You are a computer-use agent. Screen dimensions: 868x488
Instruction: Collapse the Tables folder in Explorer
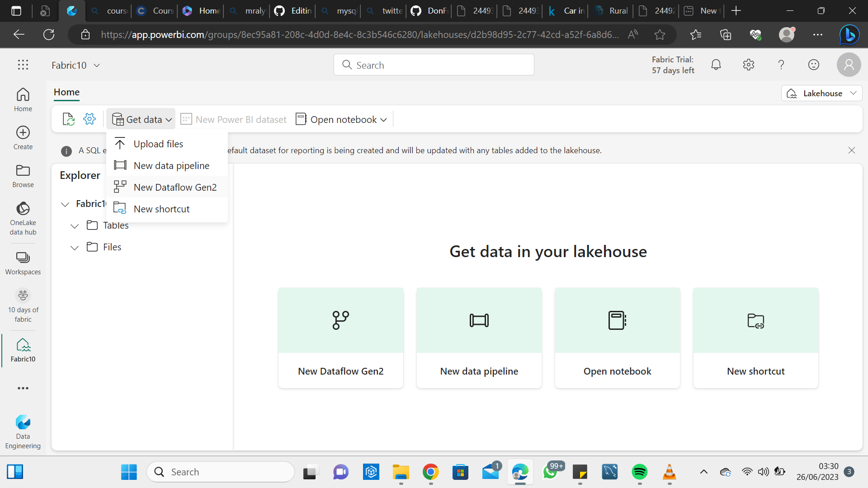pyautogui.click(x=75, y=226)
